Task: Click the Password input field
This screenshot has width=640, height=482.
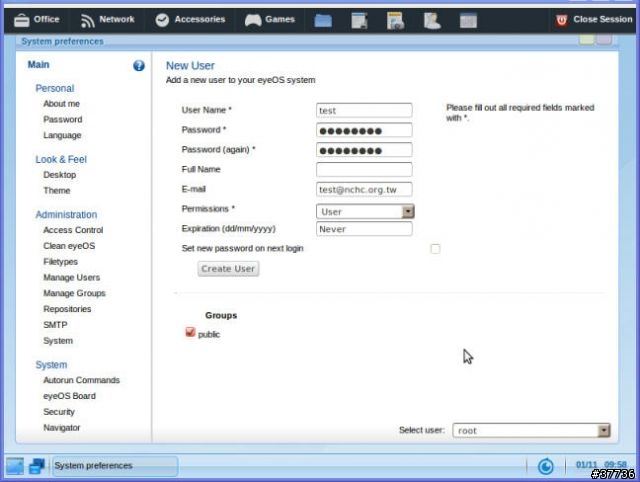Action: pos(364,130)
